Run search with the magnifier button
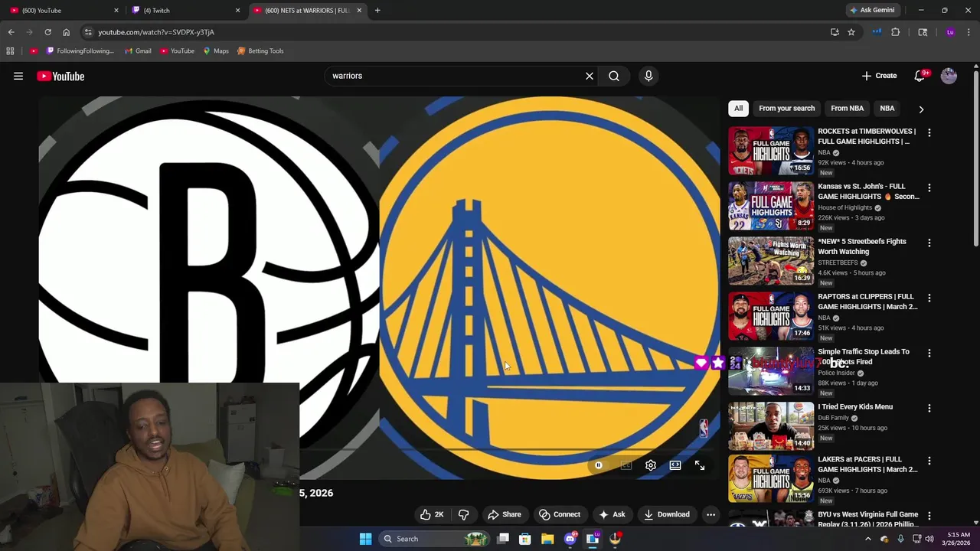 point(614,76)
